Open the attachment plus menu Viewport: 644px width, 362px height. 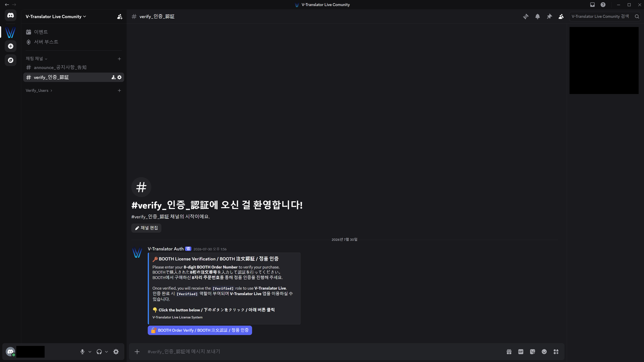137,352
